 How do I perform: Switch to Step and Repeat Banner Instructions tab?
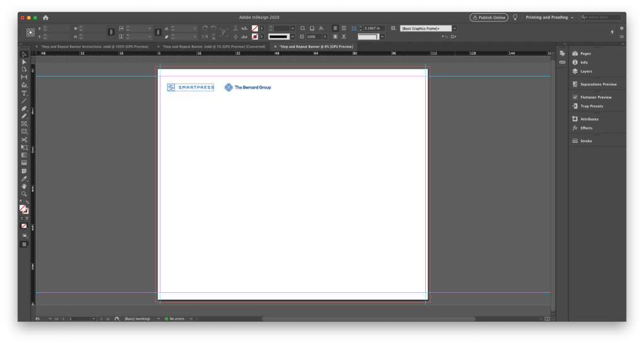pyautogui.click(x=94, y=47)
